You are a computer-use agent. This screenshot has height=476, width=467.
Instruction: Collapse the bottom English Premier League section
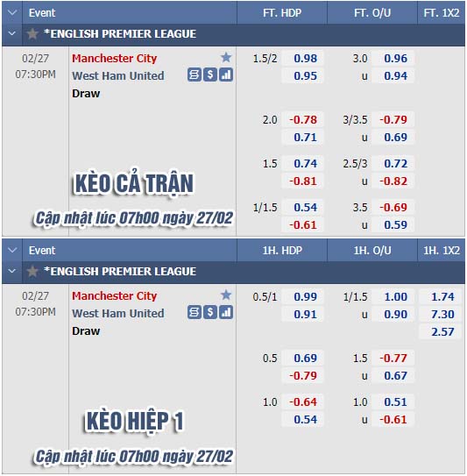pos(12,272)
